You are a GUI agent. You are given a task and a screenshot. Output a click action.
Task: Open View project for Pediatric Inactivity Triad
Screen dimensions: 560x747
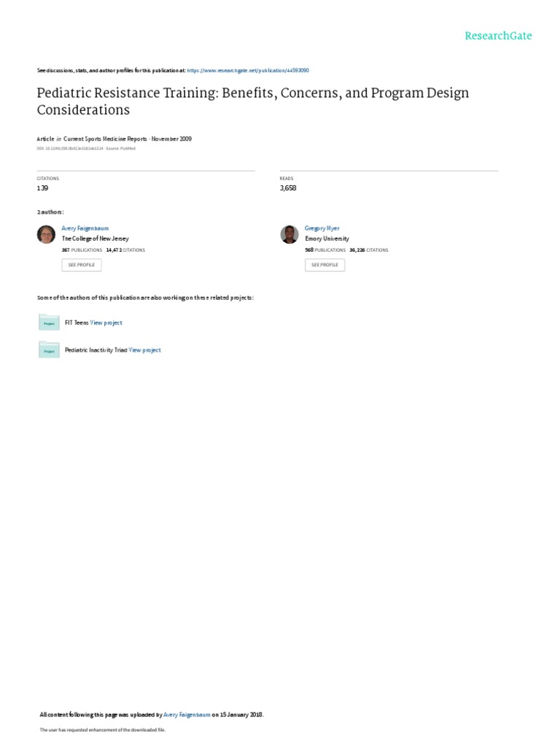tap(145, 350)
